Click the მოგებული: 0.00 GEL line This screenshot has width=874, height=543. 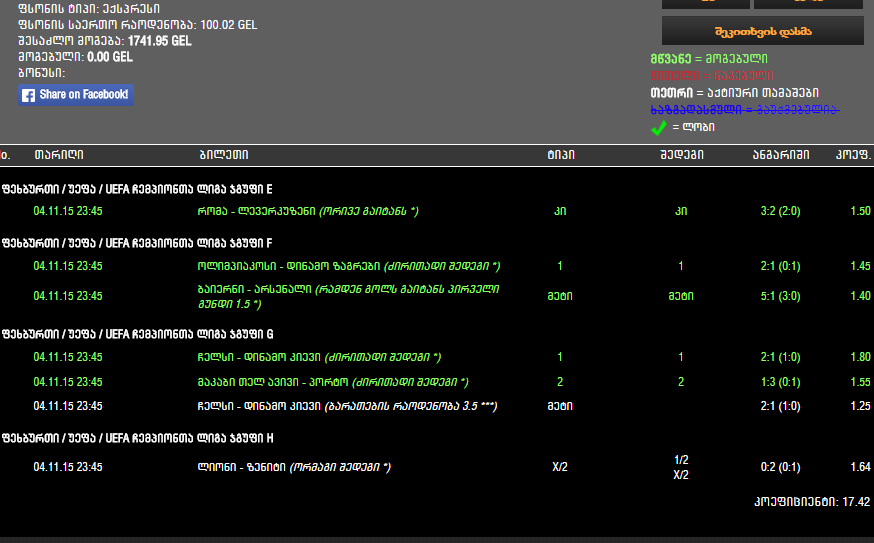pos(75,57)
